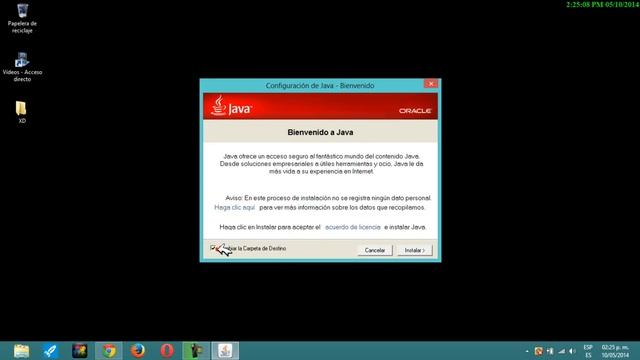Open the network signal tray icon
640x360 pixels.
click(x=562, y=351)
